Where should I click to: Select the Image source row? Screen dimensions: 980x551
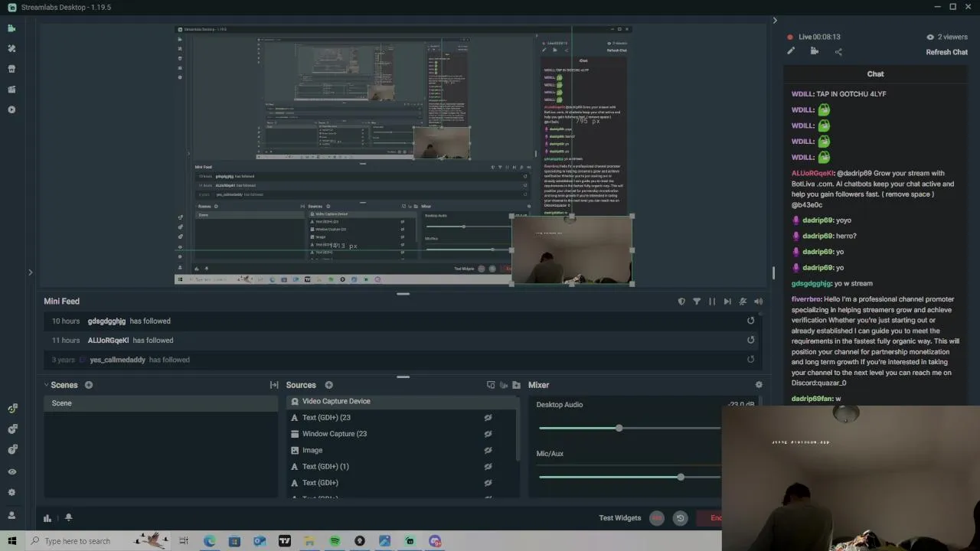[402, 450]
